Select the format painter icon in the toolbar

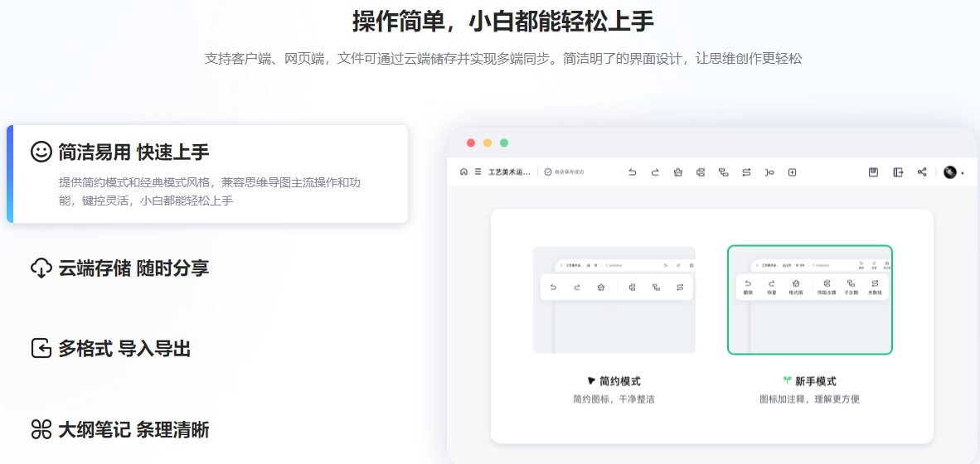click(677, 172)
